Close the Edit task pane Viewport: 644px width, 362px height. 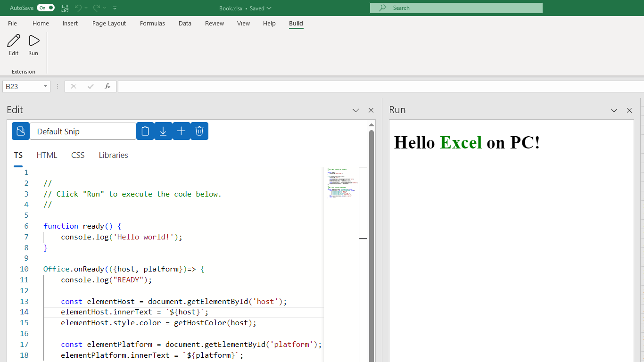pos(371,110)
